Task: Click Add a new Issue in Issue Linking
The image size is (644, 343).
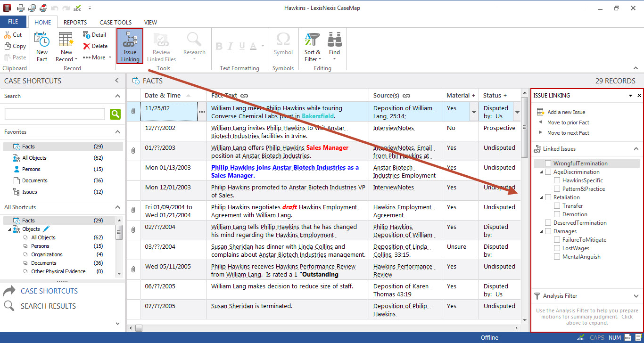Action: click(568, 112)
